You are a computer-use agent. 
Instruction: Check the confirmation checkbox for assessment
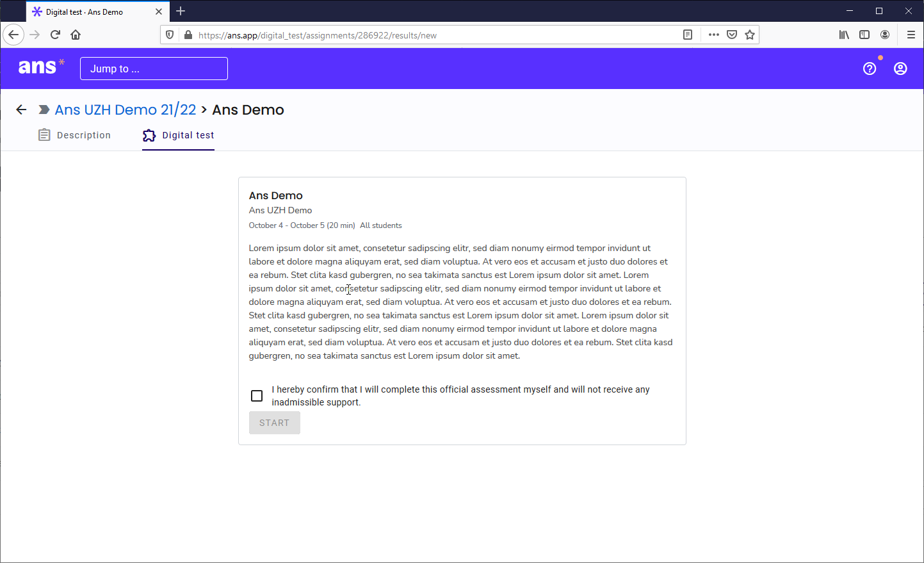pyautogui.click(x=257, y=396)
